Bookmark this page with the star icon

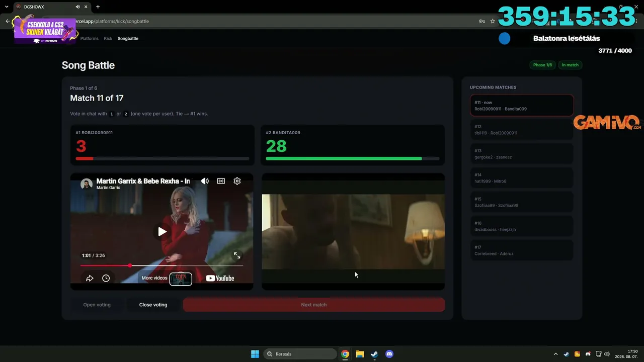(493, 21)
